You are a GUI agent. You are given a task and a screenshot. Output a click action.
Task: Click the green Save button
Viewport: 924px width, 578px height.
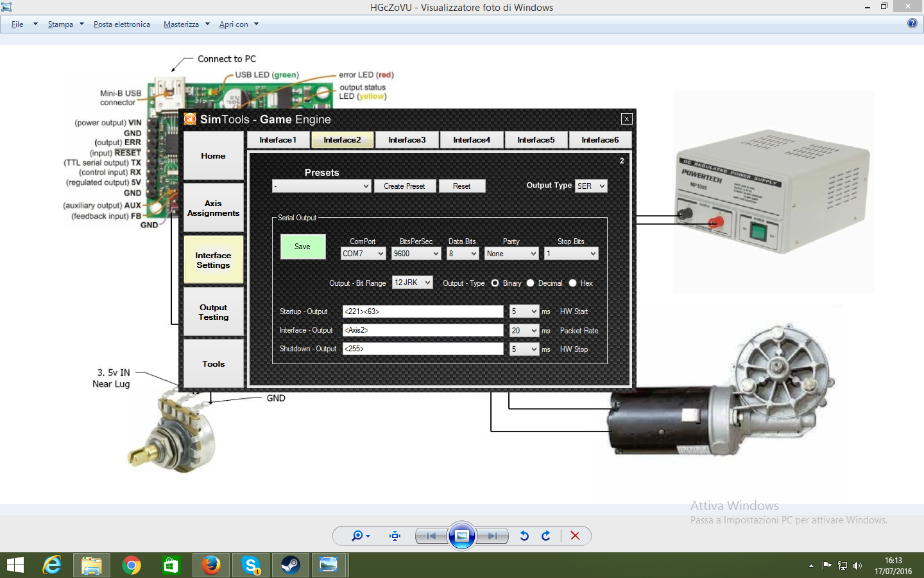pyautogui.click(x=303, y=247)
